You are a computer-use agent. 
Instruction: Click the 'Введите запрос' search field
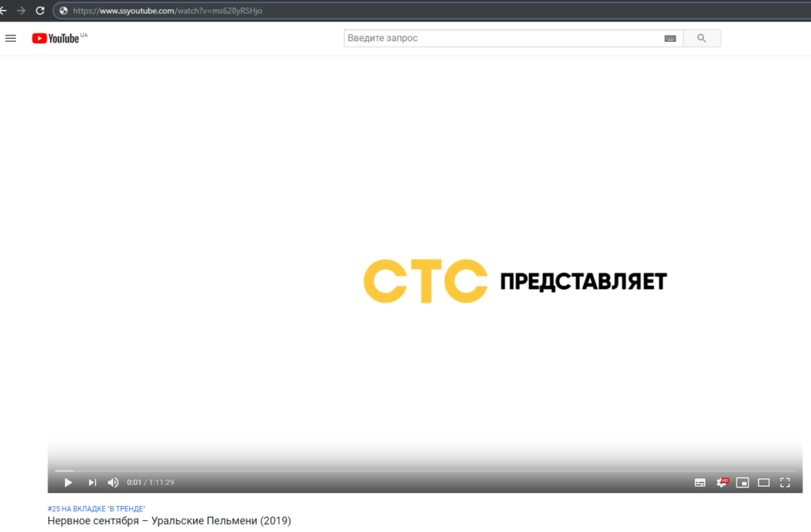click(504, 38)
